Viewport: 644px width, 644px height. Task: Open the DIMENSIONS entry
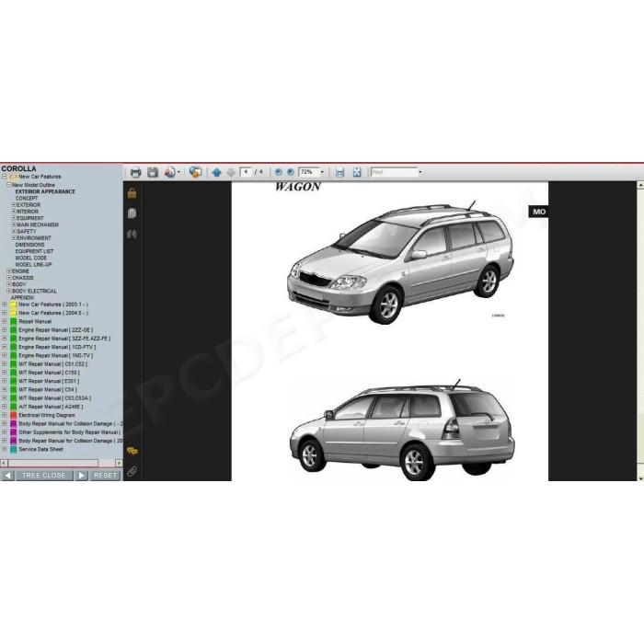(x=29, y=245)
